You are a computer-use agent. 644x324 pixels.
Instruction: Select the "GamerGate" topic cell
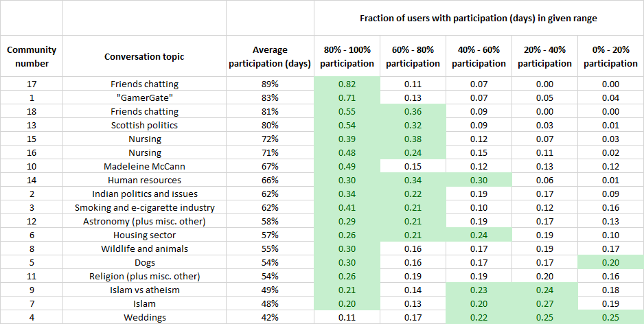point(144,97)
